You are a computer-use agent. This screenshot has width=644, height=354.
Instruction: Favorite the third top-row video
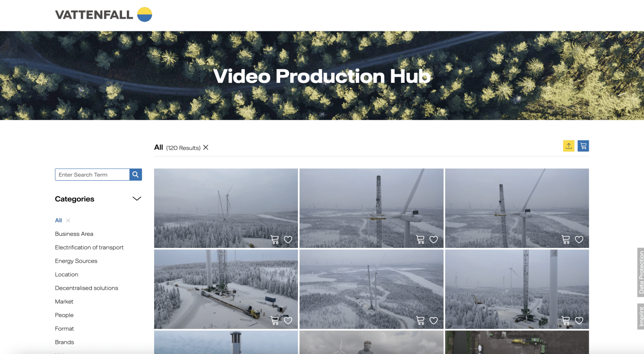click(579, 240)
